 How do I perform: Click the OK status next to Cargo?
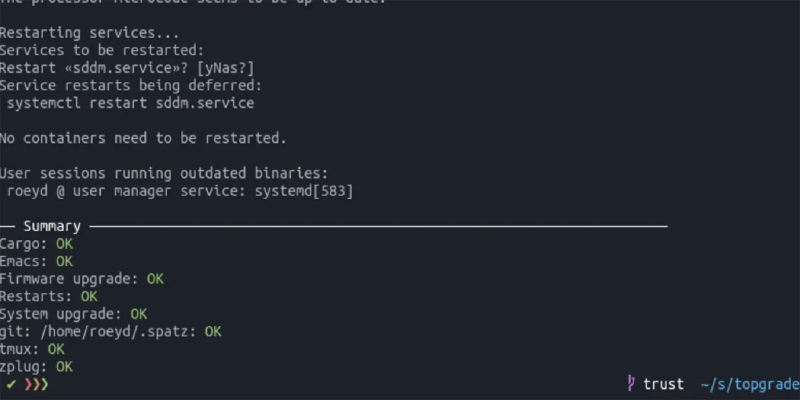pos(64,244)
